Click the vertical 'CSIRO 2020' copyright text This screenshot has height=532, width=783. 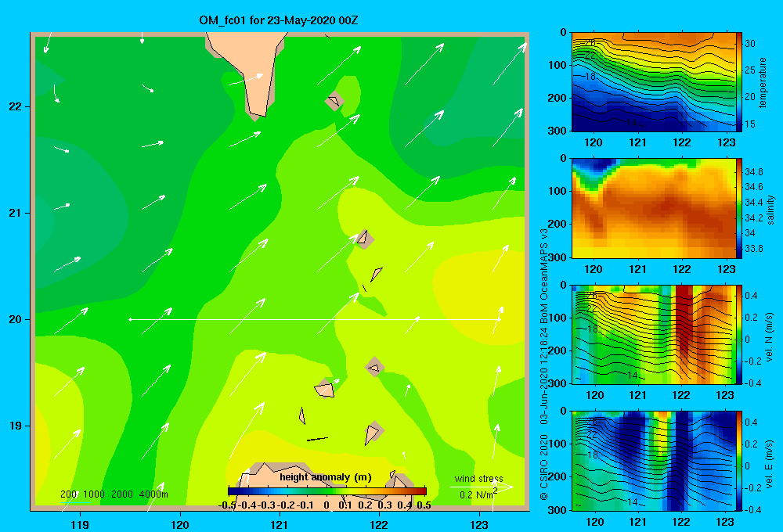coord(544,468)
